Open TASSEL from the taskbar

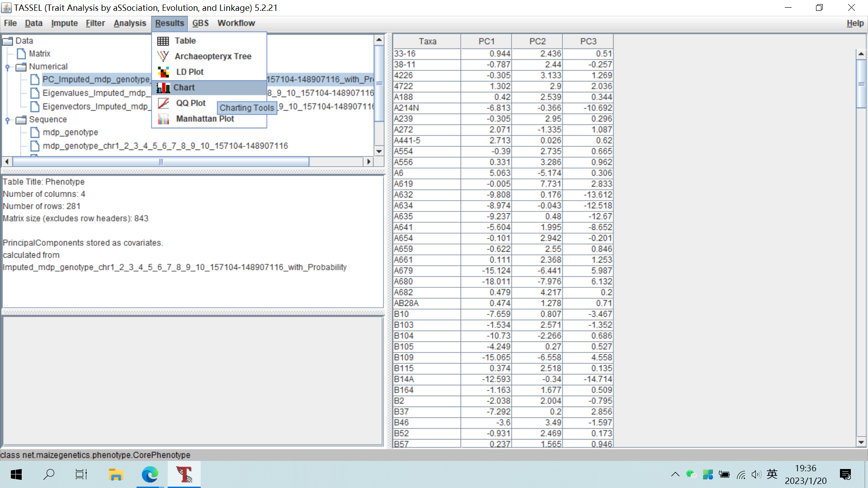[x=184, y=474]
